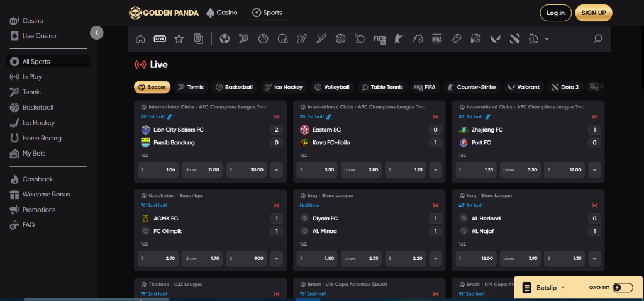Show more sports via toolbar dropdown arrow
The image size is (644, 301).
tap(547, 39)
